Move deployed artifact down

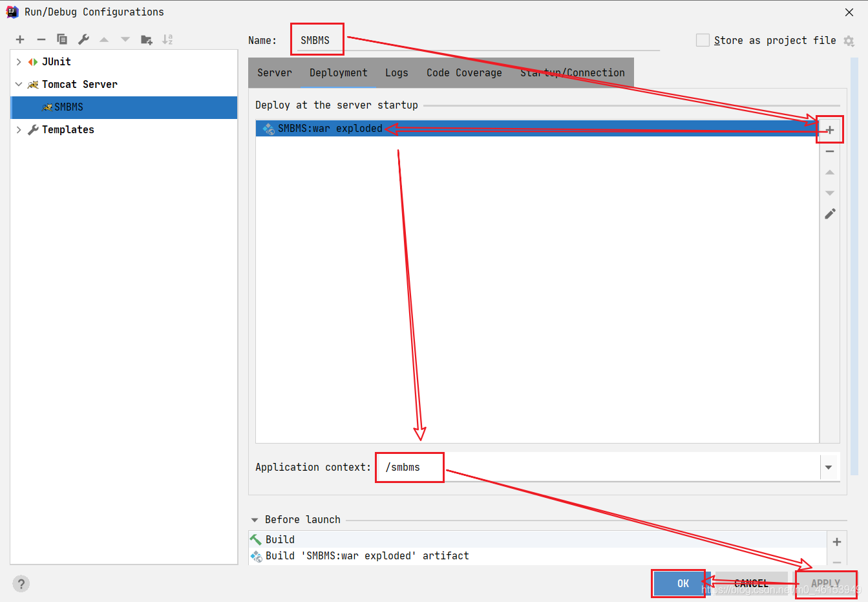click(x=830, y=193)
